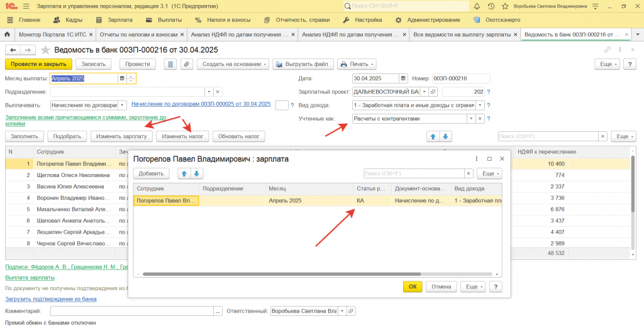The image size is (644, 331).
Task: Select row Щеглова Олеся Николаевна
Action: (x=73, y=175)
